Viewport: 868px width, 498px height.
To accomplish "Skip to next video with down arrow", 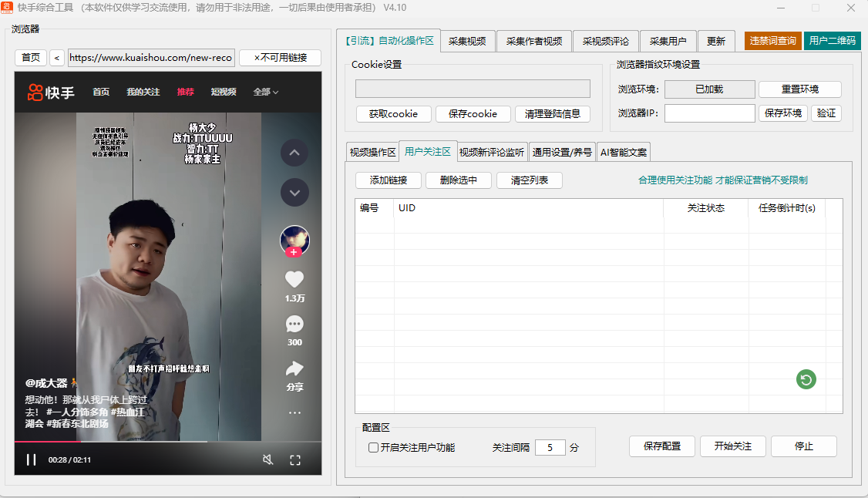I will pos(294,192).
